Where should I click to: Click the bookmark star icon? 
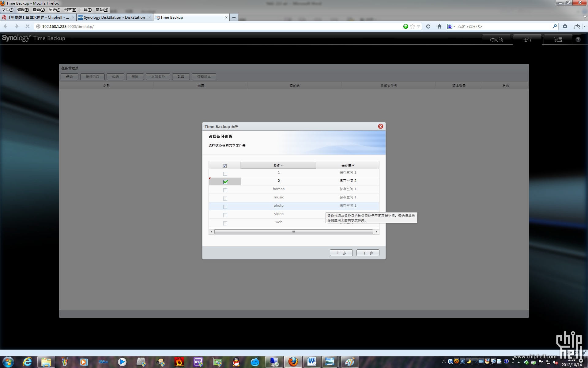(413, 26)
